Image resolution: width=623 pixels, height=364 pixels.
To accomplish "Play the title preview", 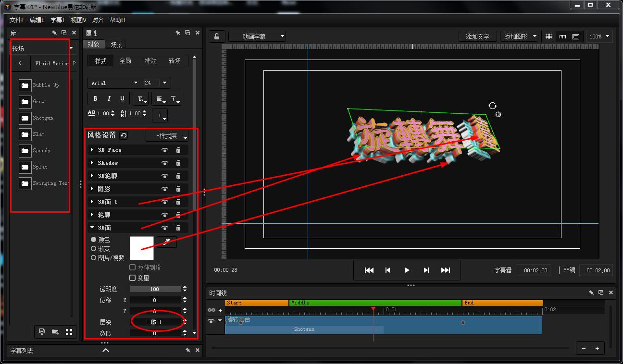I will point(407,270).
